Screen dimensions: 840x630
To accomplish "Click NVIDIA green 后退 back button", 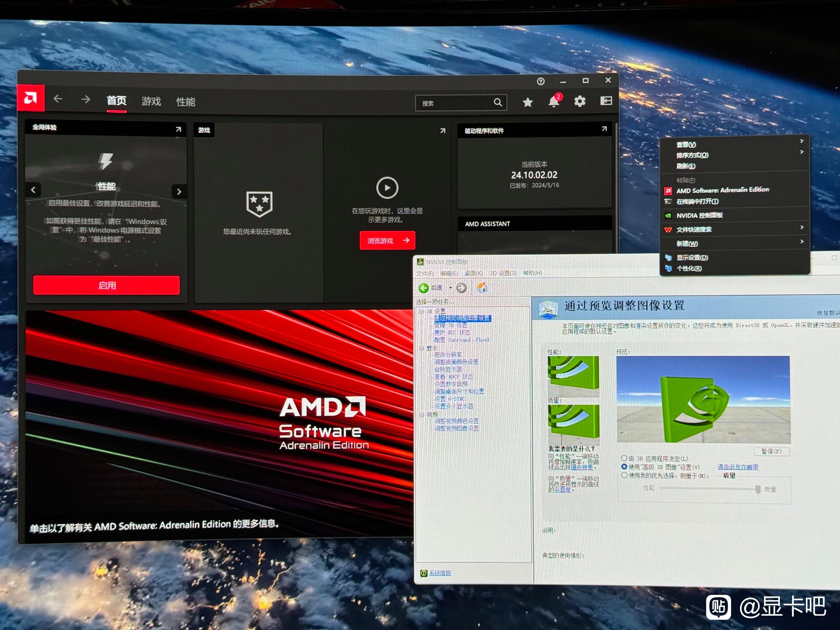I will point(424,288).
